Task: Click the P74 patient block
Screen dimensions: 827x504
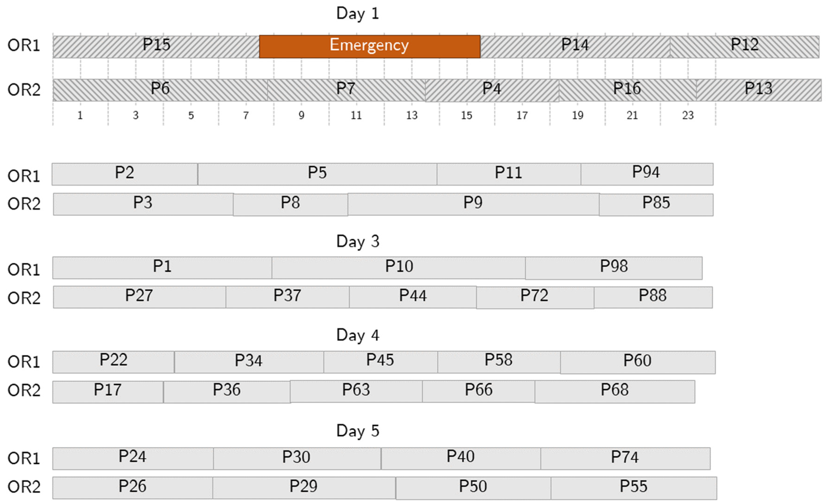Action: click(x=625, y=458)
